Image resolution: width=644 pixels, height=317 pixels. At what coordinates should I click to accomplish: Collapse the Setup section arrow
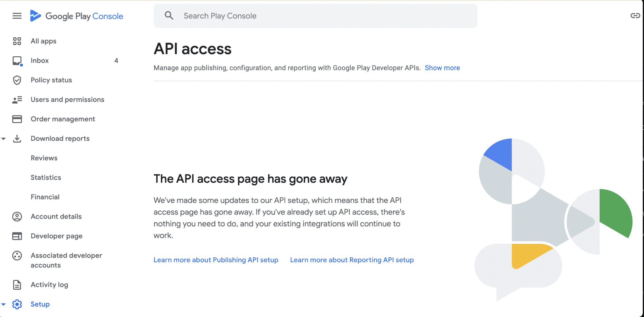click(x=4, y=304)
